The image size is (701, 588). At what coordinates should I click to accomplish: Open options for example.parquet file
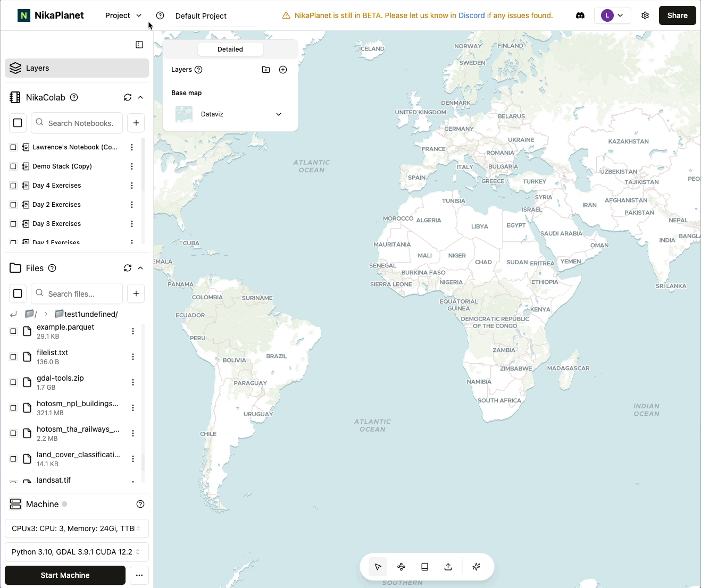click(x=133, y=331)
